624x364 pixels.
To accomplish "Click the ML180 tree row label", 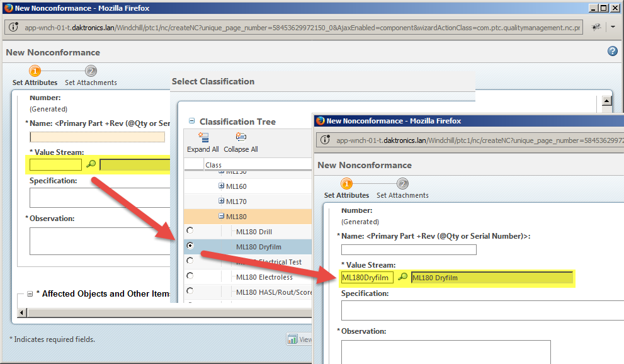I will click(x=236, y=217).
